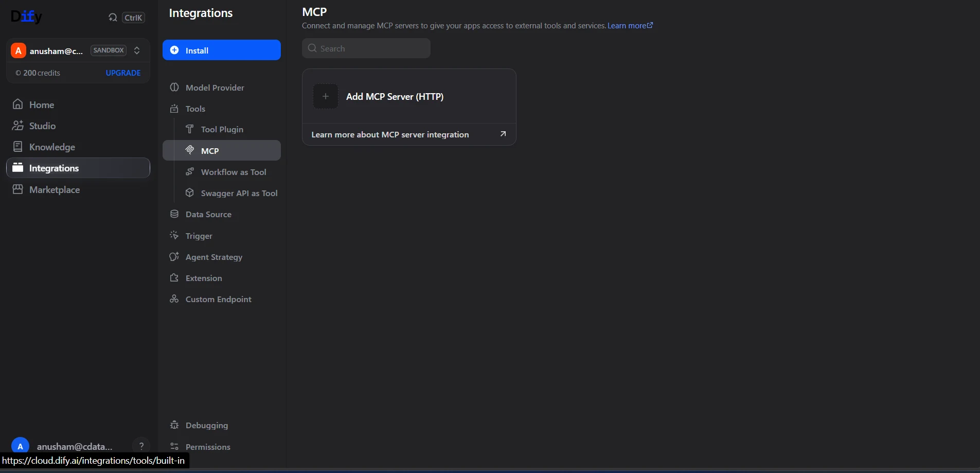This screenshot has width=980, height=473.
Task: Open Learn more about MCP server integration
Action: click(x=409, y=134)
